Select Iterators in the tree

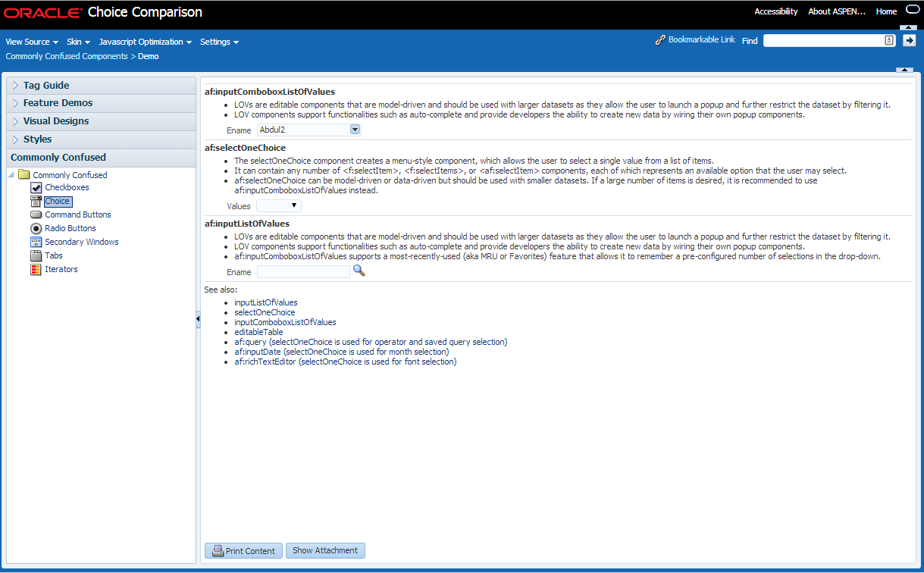coord(61,270)
